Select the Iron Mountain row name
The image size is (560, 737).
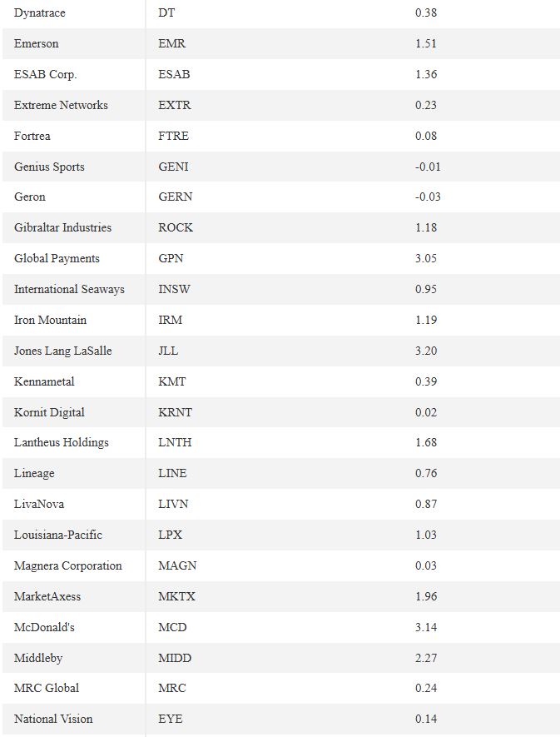[50, 320]
